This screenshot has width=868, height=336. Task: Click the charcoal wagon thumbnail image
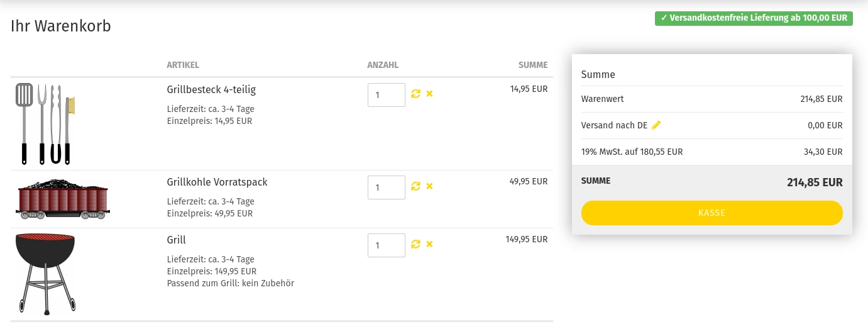[63, 199]
